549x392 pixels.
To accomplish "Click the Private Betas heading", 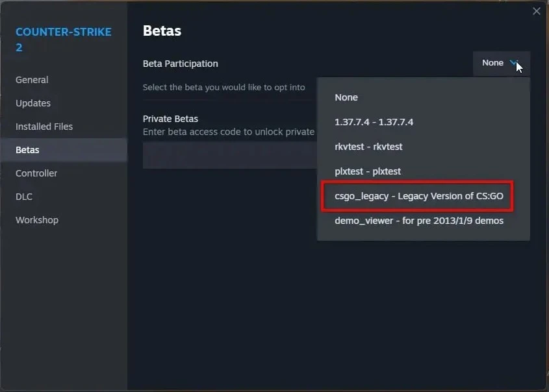I will (x=170, y=119).
